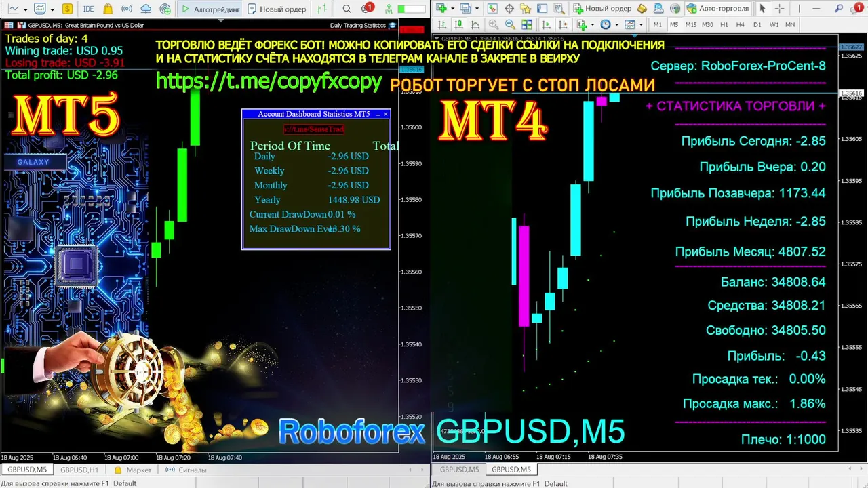Click the signal subscribe icon with green plus
Viewport: 868px width, 488px height.
[165, 9]
